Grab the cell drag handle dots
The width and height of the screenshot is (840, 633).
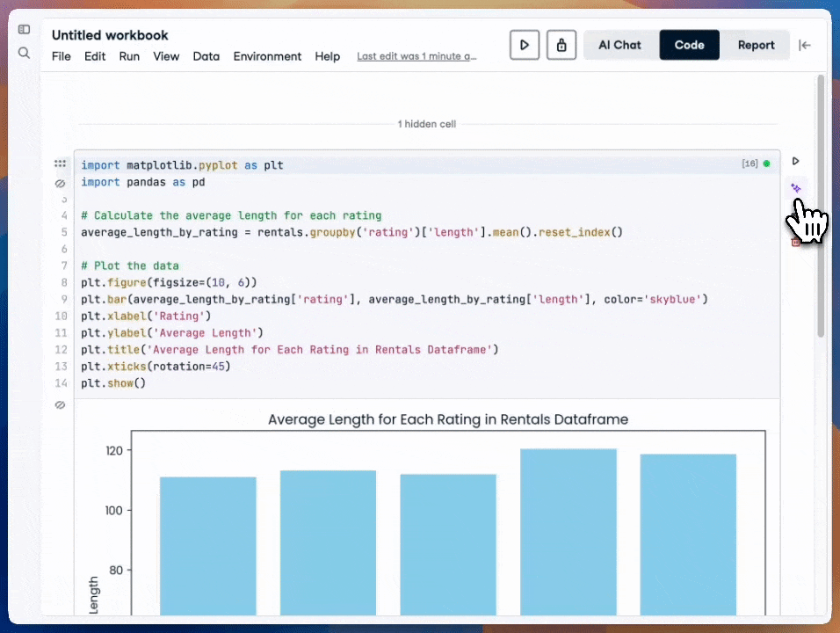pos(60,164)
